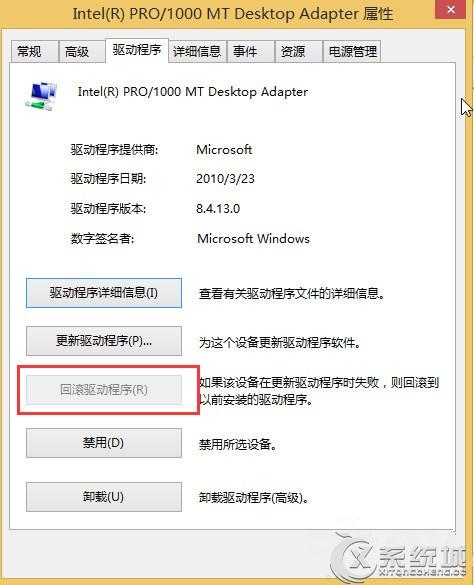Open the 电源管理 tab
The image size is (474, 585).
point(352,51)
